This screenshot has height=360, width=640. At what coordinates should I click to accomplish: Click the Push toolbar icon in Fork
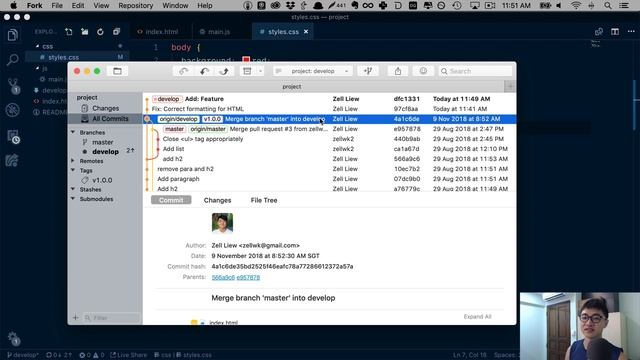click(224, 71)
